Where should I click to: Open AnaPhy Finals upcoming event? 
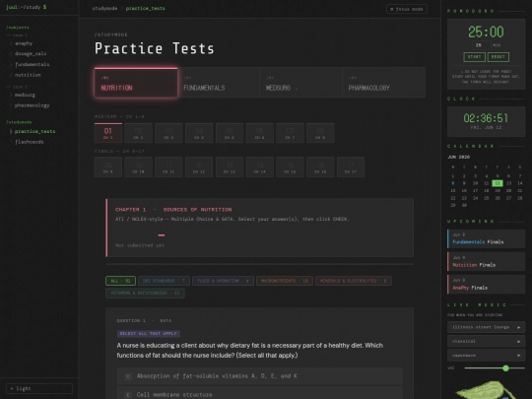pos(486,285)
